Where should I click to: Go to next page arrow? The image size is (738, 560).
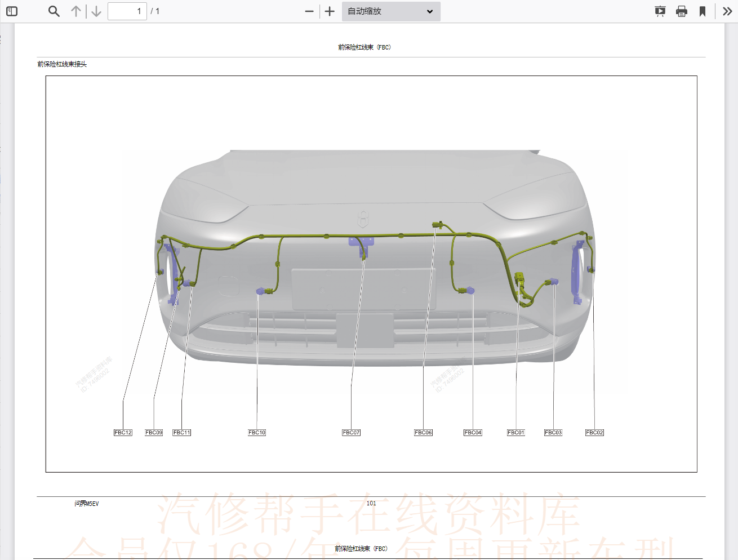96,11
